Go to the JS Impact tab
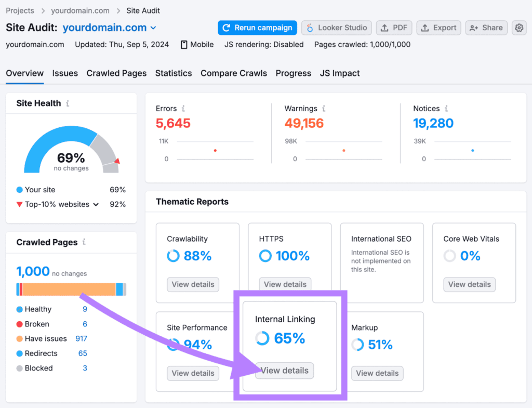The image size is (532, 408). (340, 73)
